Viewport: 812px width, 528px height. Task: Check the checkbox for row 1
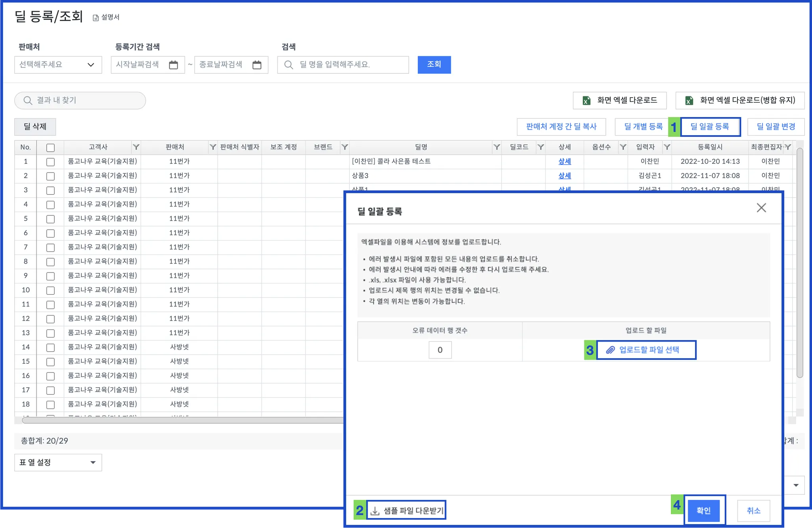click(x=50, y=162)
